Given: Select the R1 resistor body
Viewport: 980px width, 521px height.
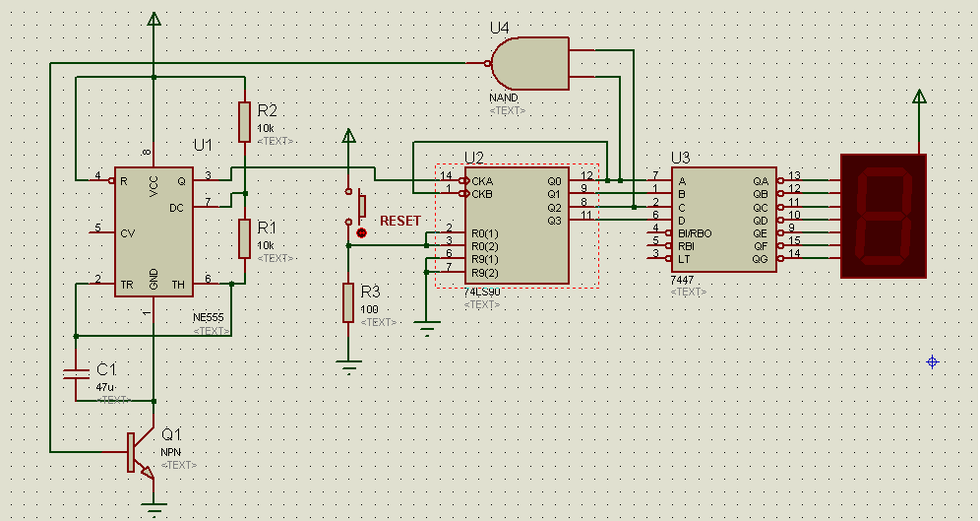Looking at the screenshot, I should [244, 239].
